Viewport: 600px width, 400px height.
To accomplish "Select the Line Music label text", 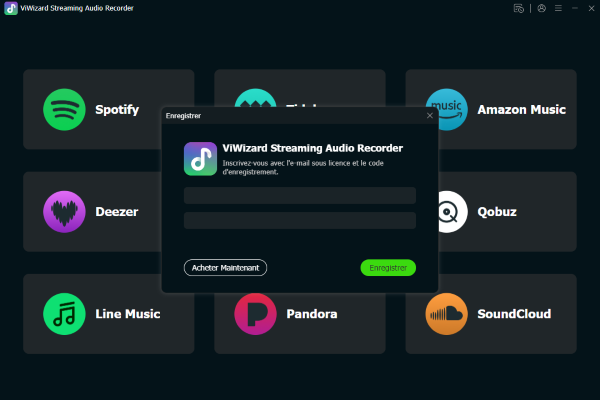I will [128, 314].
